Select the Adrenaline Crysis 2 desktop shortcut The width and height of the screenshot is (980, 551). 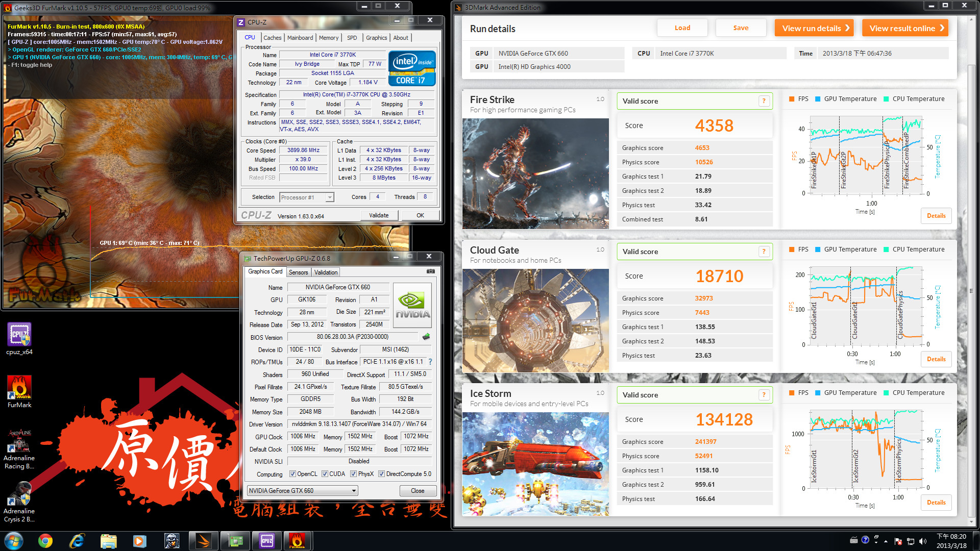pyautogui.click(x=19, y=502)
